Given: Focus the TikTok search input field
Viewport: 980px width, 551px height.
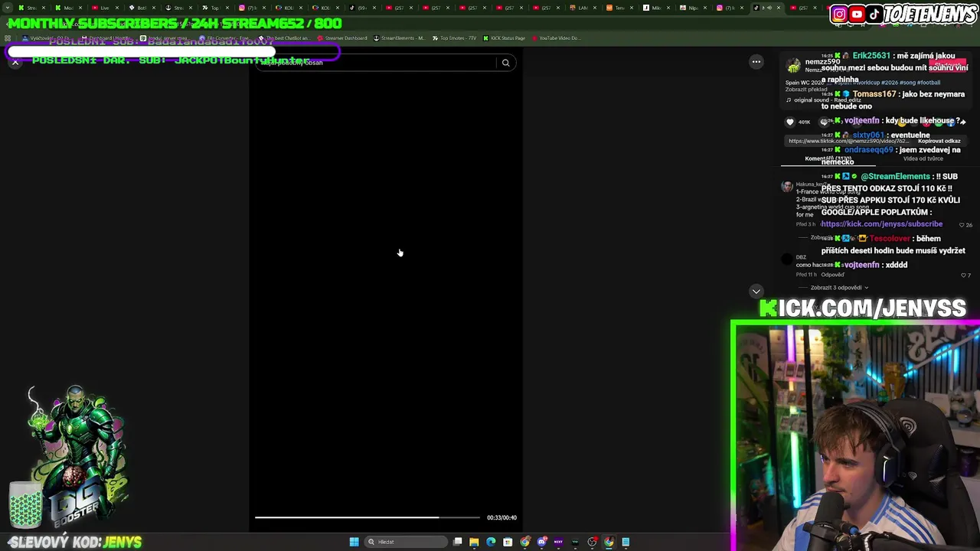Looking at the screenshot, I should 377,63.
